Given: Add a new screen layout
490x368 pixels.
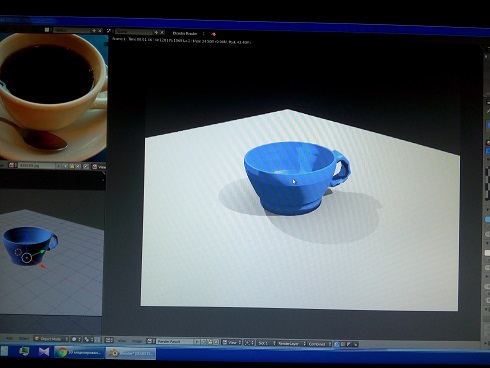Looking at the screenshot, I should pos(94,31).
